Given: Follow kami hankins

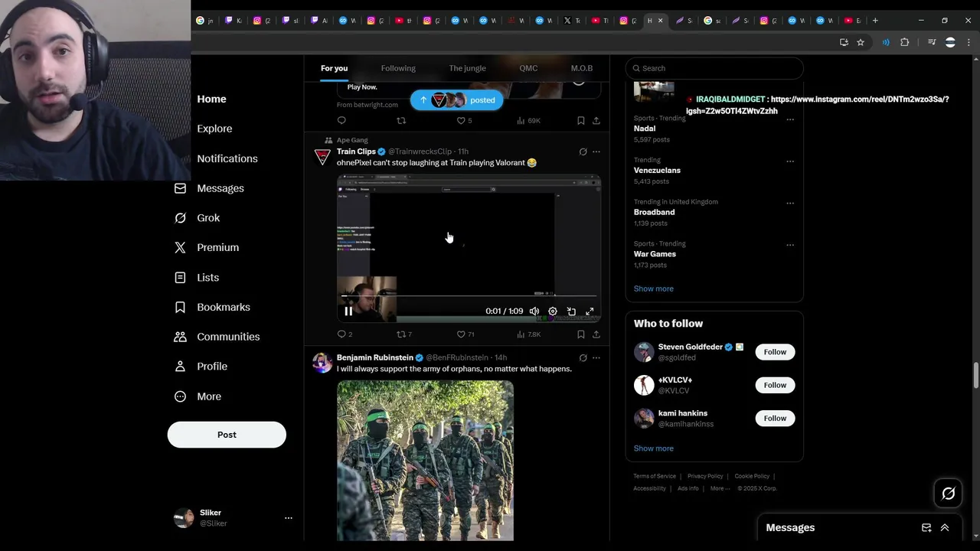Looking at the screenshot, I should 775,418.
